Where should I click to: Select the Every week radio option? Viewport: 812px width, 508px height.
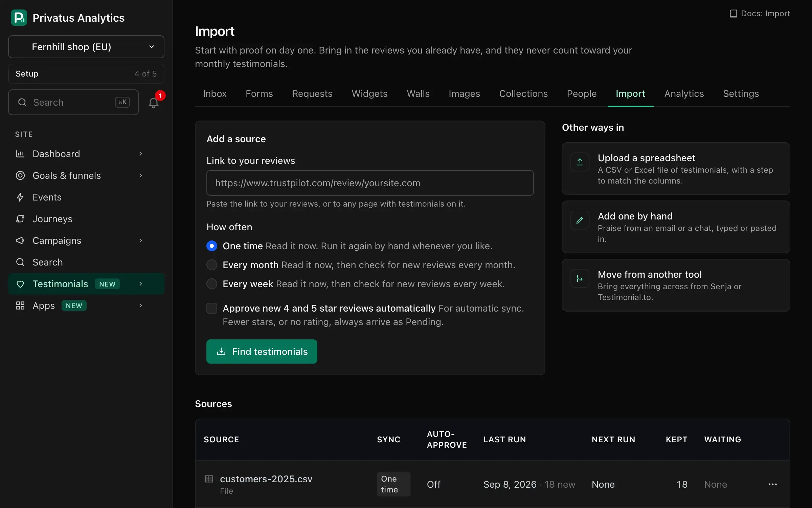[x=212, y=284]
